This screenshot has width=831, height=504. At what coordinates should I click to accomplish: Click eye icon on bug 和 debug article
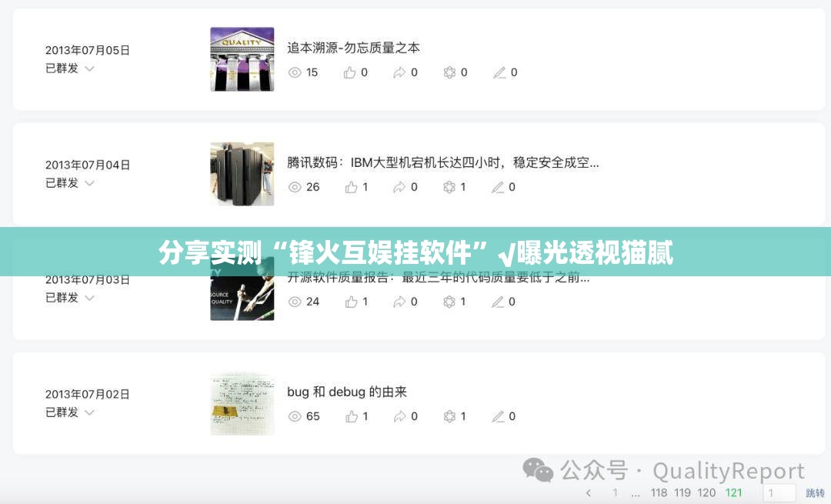(x=295, y=416)
